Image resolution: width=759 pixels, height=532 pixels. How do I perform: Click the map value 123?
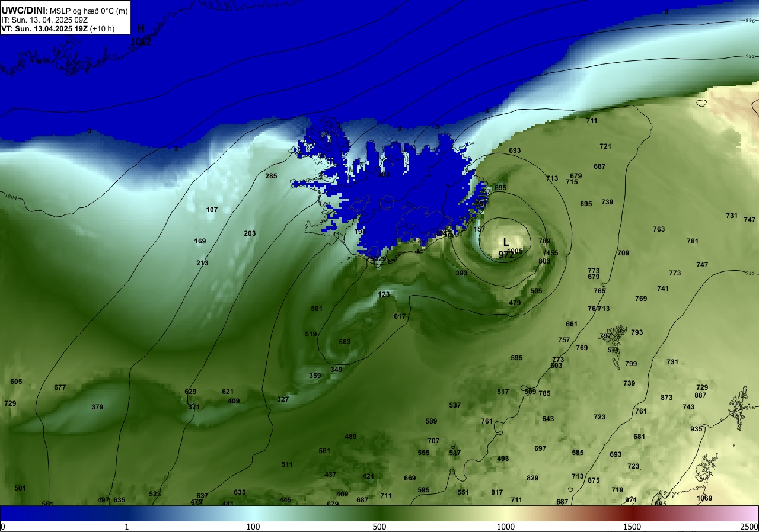coord(384,294)
